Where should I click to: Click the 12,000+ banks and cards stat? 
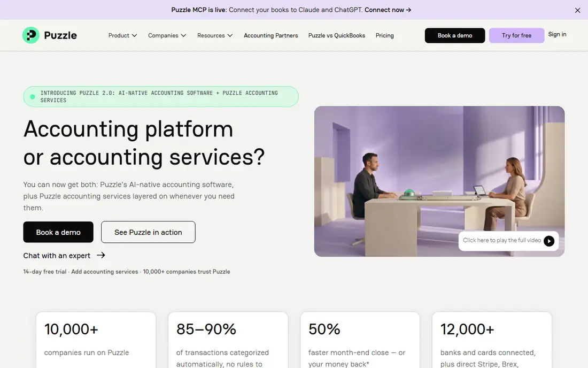492,340
